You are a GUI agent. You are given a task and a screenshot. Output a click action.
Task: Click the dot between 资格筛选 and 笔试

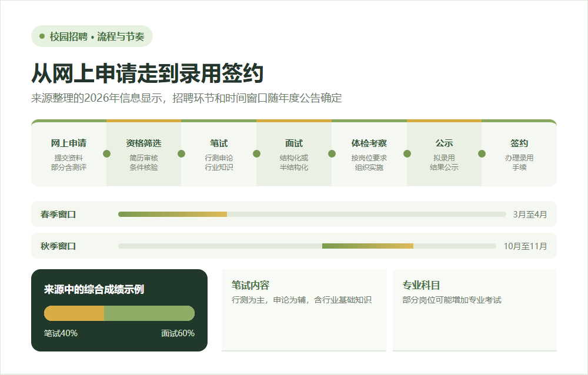point(182,154)
